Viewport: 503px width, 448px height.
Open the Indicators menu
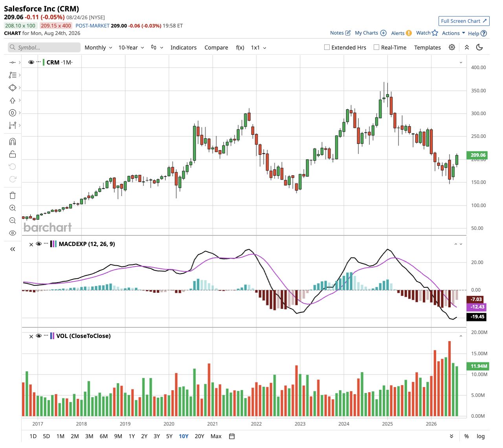184,48
